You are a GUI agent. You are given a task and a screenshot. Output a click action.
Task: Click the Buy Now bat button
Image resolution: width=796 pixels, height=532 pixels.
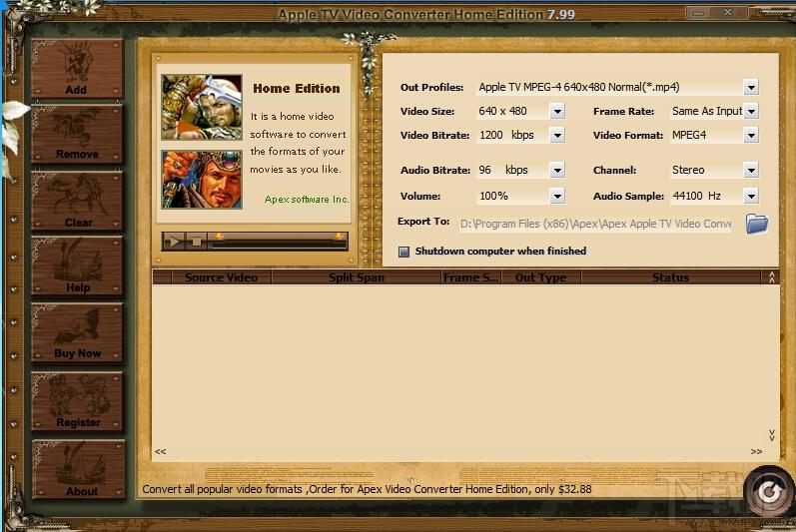tap(77, 332)
